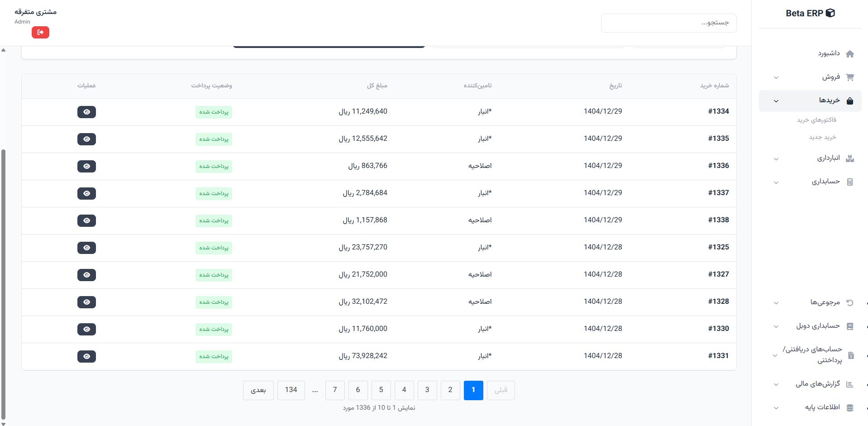The width and height of the screenshot is (868, 426).
Task: Click the return arrow icon for مرجوعی‌ها
Action: (850, 302)
